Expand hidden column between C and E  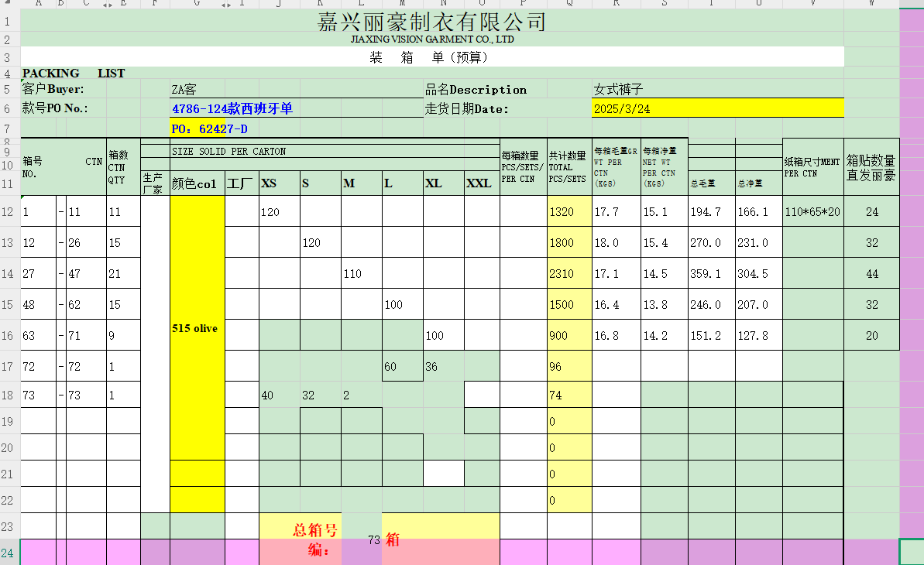(x=107, y=5)
